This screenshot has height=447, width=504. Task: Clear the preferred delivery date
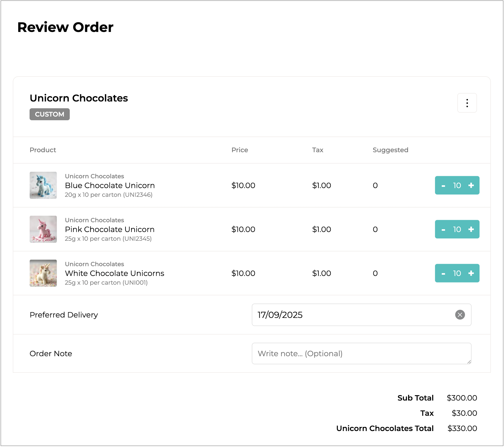click(x=460, y=315)
